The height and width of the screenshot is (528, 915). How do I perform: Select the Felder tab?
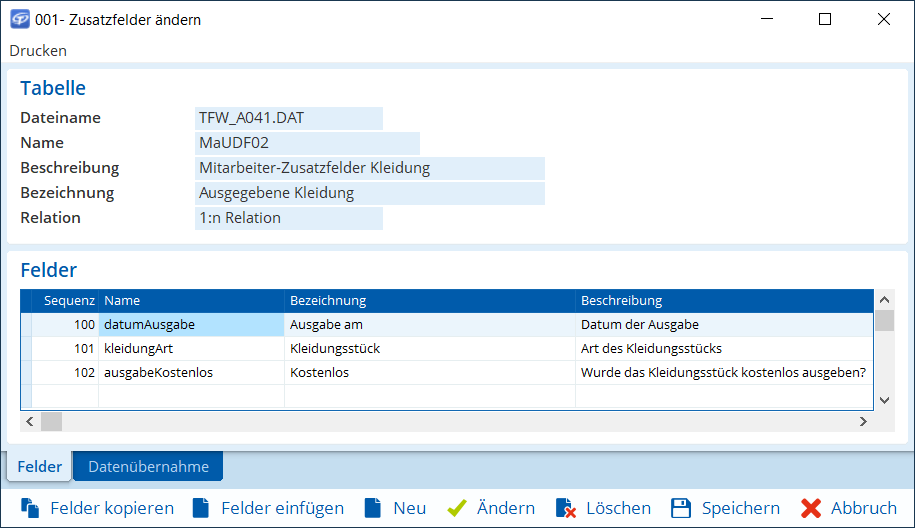point(39,467)
